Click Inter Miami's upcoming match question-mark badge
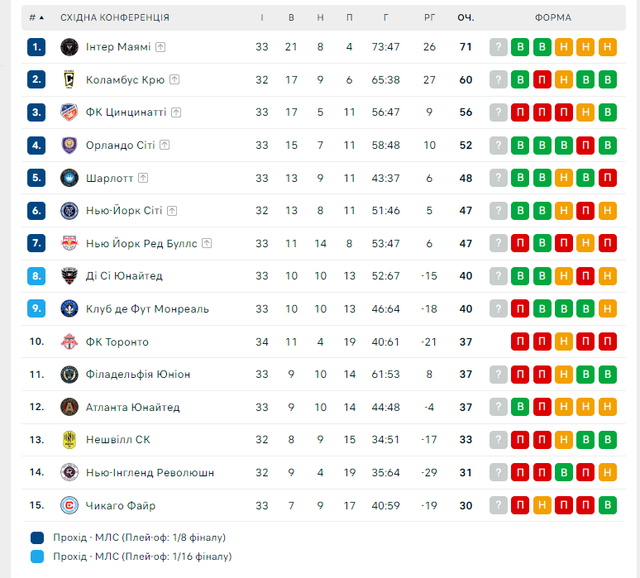This screenshot has width=640, height=578. tap(498, 47)
